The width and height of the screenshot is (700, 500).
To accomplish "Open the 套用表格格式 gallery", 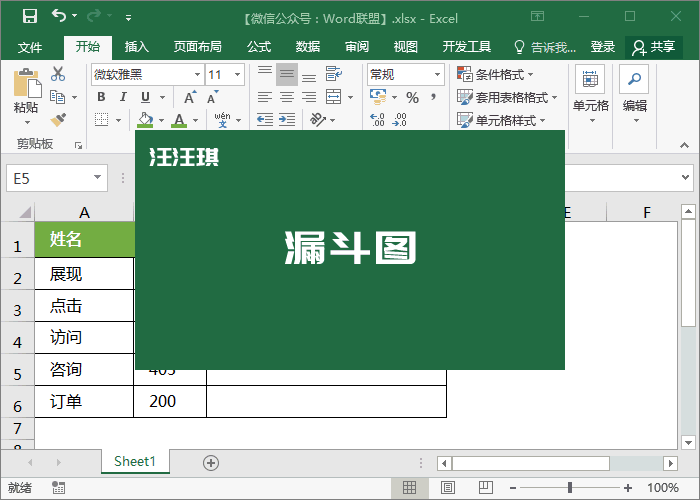I will coord(507,97).
